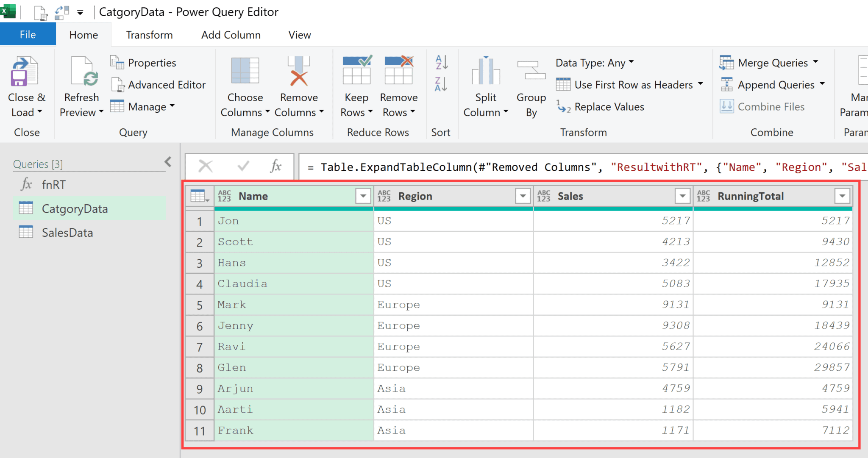Open the File menu
The height and width of the screenshot is (458, 868).
(28, 34)
